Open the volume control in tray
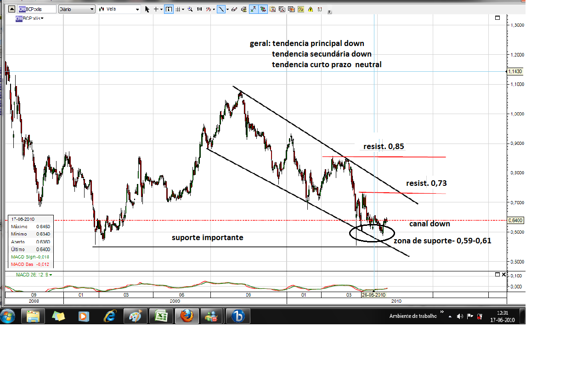The image size is (588, 368). (460, 316)
